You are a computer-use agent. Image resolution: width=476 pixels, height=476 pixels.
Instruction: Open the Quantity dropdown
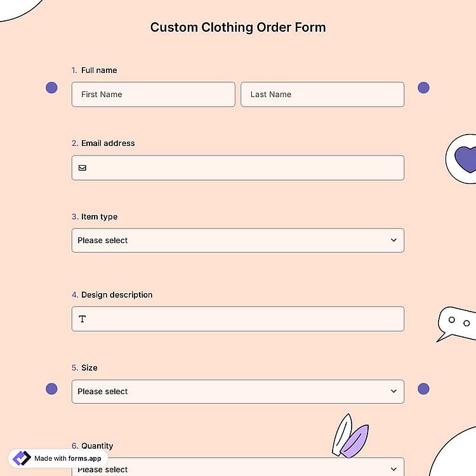tap(238, 467)
